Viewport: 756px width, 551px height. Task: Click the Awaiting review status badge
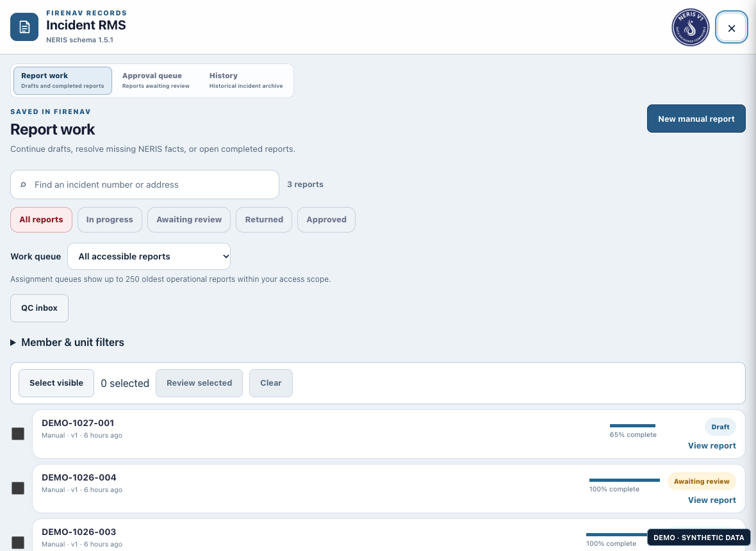pyautogui.click(x=702, y=482)
